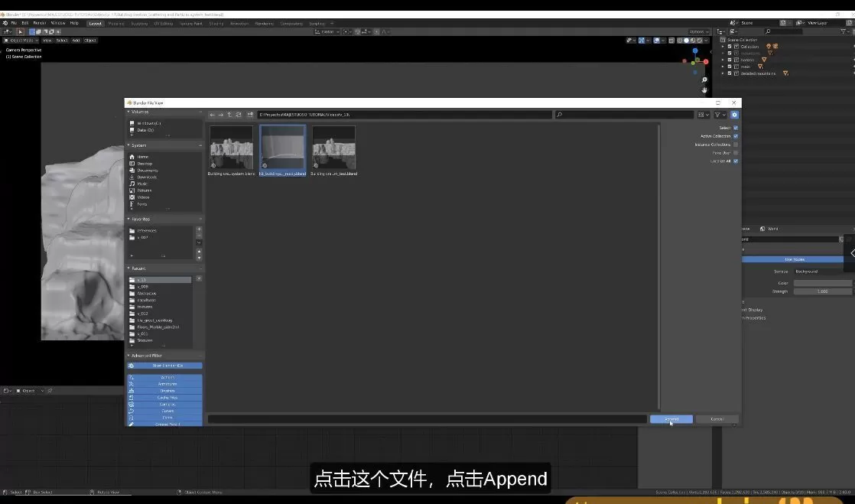Expand the detailed mountains collection in outliner
The height and width of the screenshot is (504, 855).
(x=723, y=74)
